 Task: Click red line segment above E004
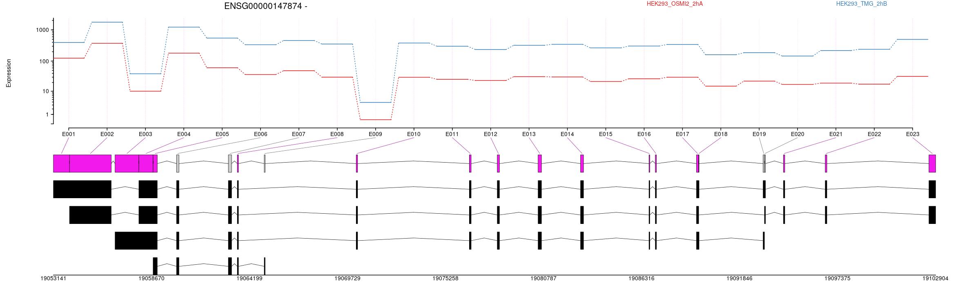pos(184,53)
